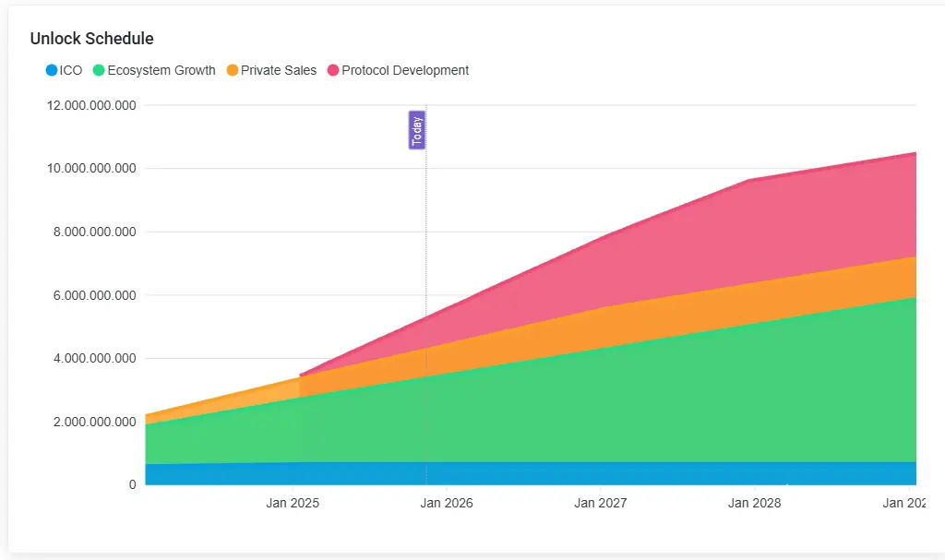Click the blue ICO legend dot
The width and height of the screenshot is (945, 560).
52,70
